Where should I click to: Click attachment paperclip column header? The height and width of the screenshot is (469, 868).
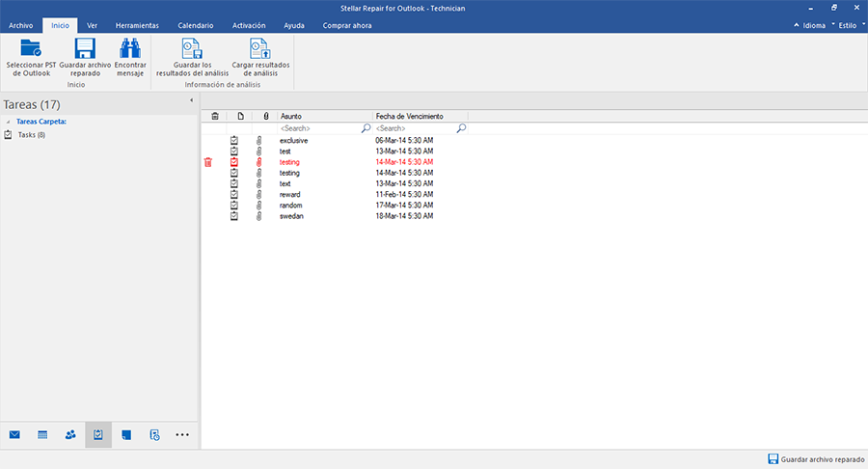point(266,116)
